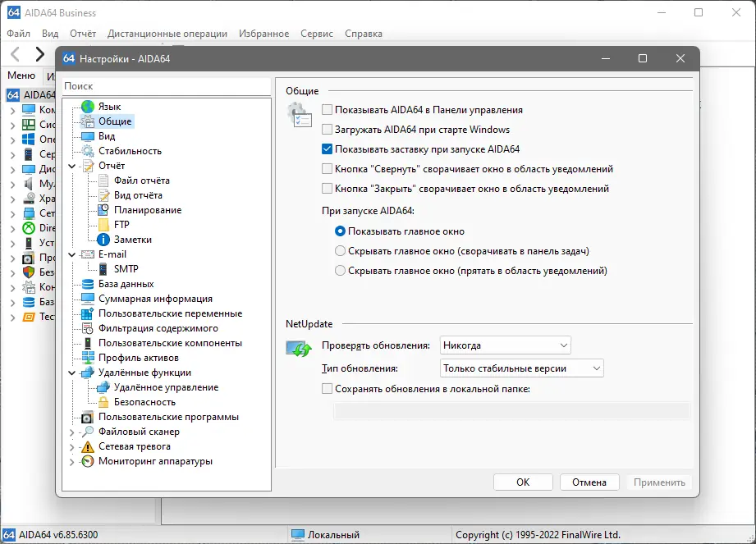Click the icon beside Профиль активов
Image resolution: width=756 pixels, height=544 pixels.
click(88, 358)
